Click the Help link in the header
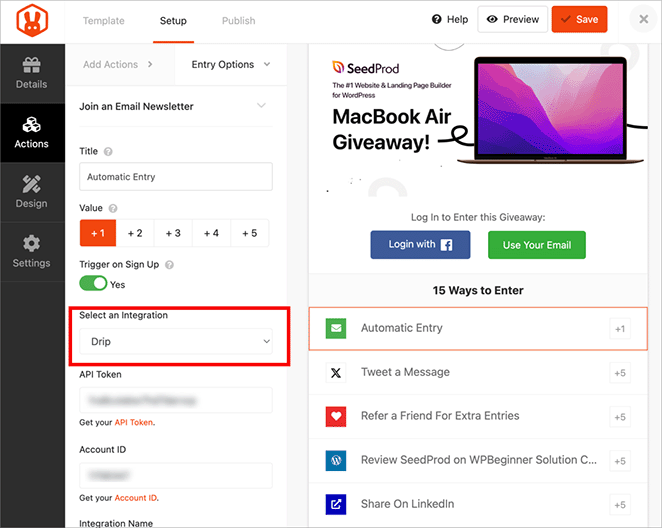 [450, 19]
